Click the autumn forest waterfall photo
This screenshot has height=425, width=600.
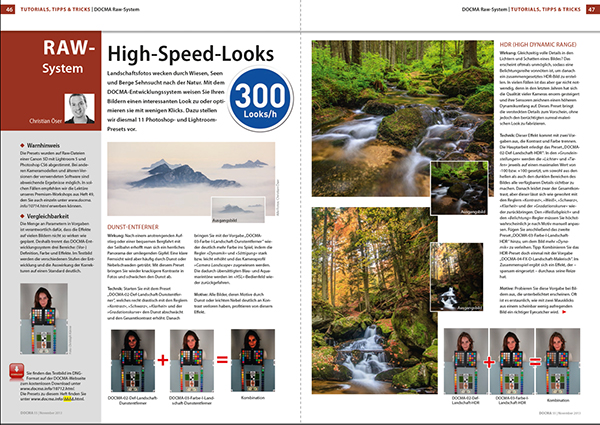pos(375,300)
